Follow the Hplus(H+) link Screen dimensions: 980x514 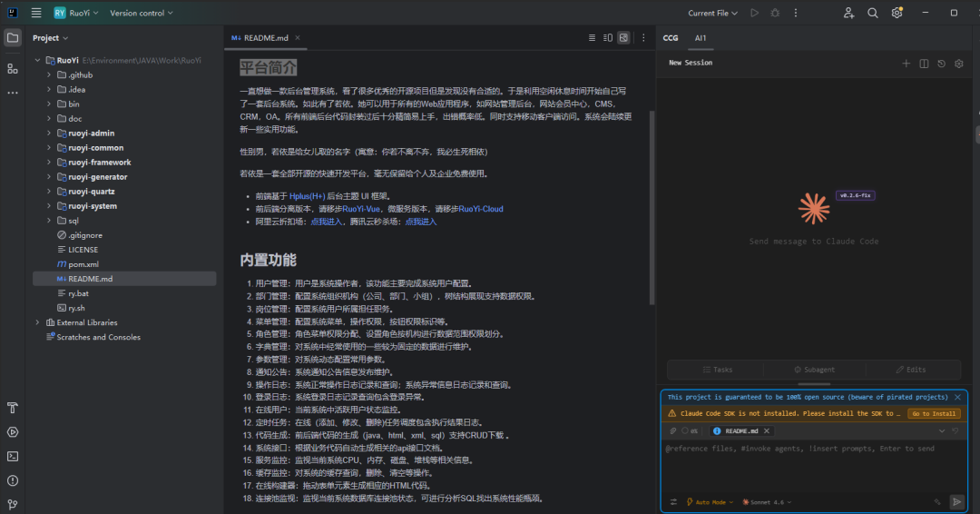(x=307, y=196)
